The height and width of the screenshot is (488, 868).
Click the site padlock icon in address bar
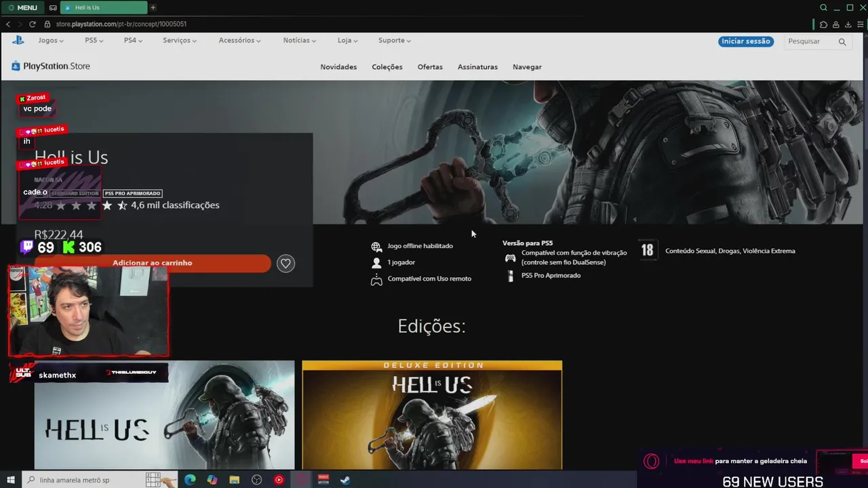click(47, 24)
